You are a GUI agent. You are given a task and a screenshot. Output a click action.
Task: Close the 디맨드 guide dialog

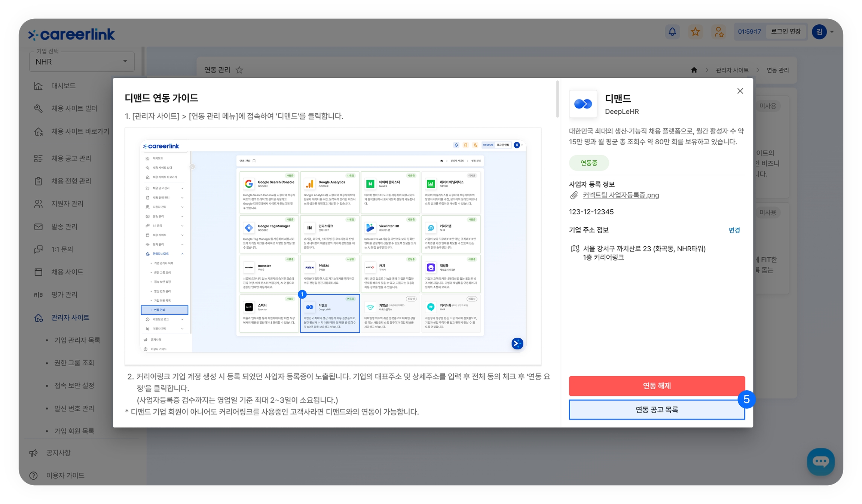point(740,91)
